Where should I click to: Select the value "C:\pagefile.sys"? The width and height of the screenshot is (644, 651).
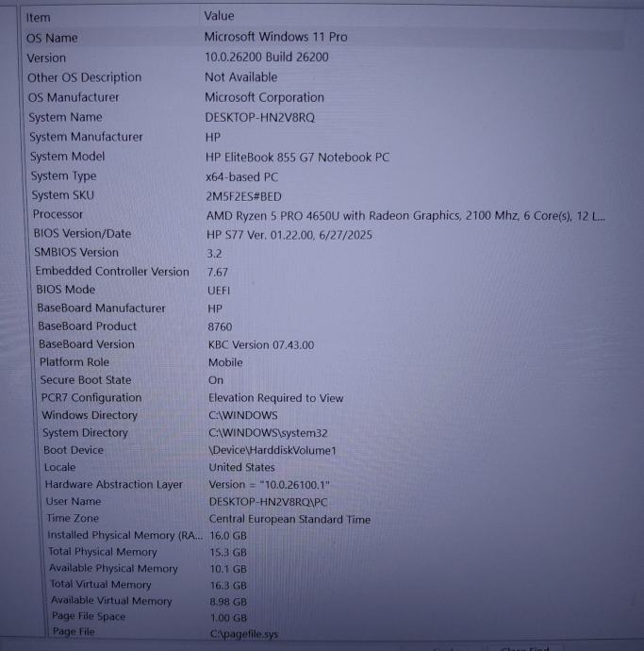tap(244, 634)
